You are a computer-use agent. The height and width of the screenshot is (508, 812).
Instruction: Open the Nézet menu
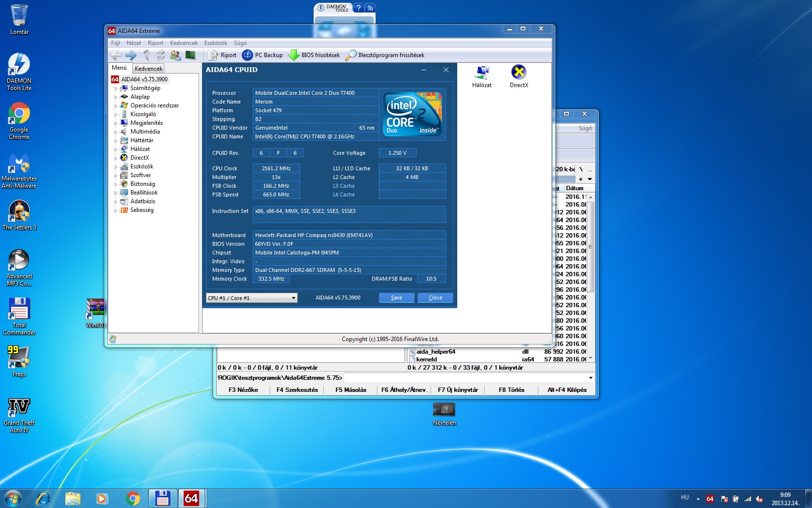pos(134,43)
